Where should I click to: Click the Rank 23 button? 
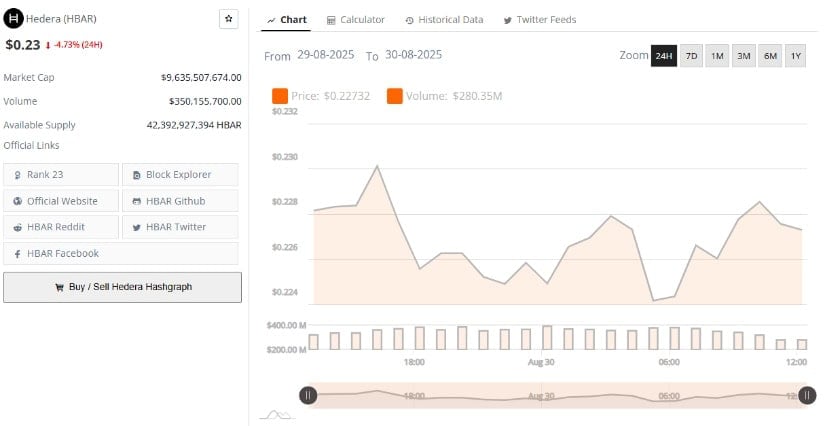tap(61, 175)
